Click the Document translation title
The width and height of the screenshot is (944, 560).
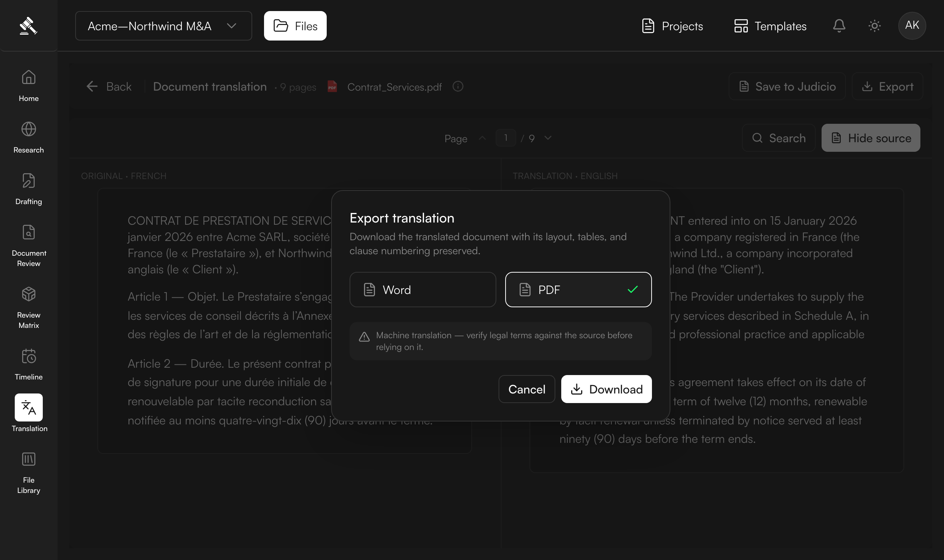[x=209, y=87]
